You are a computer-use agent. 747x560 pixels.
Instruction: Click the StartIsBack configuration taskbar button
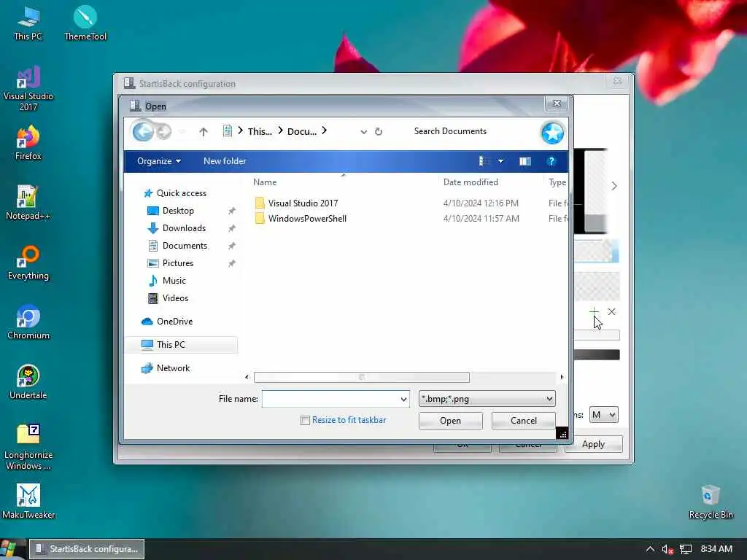click(87, 549)
